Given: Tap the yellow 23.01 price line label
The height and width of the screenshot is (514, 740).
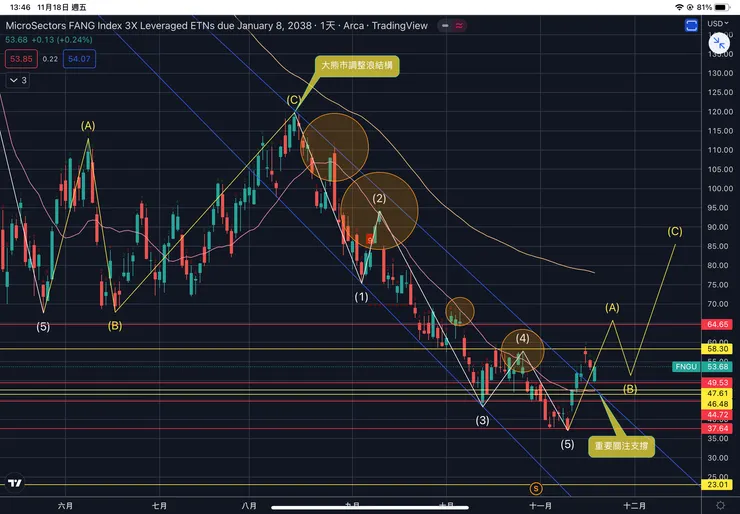Looking at the screenshot, I should 717,485.
